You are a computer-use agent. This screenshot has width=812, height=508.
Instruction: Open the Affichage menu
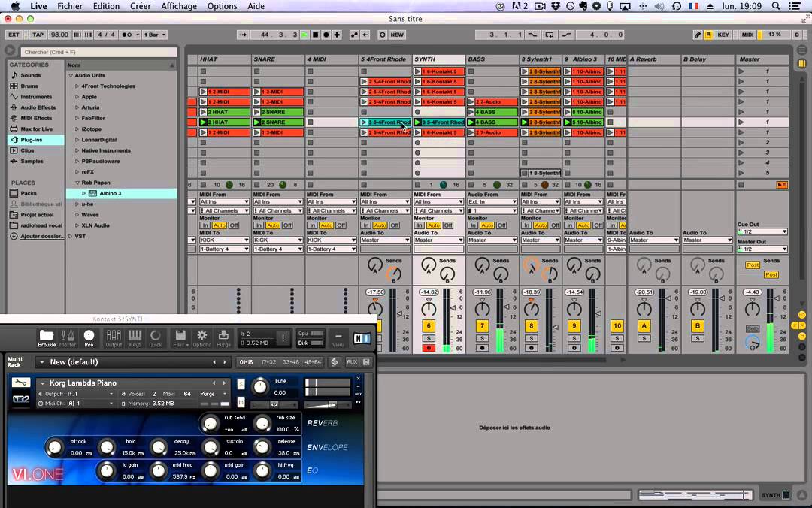coord(179,6)
